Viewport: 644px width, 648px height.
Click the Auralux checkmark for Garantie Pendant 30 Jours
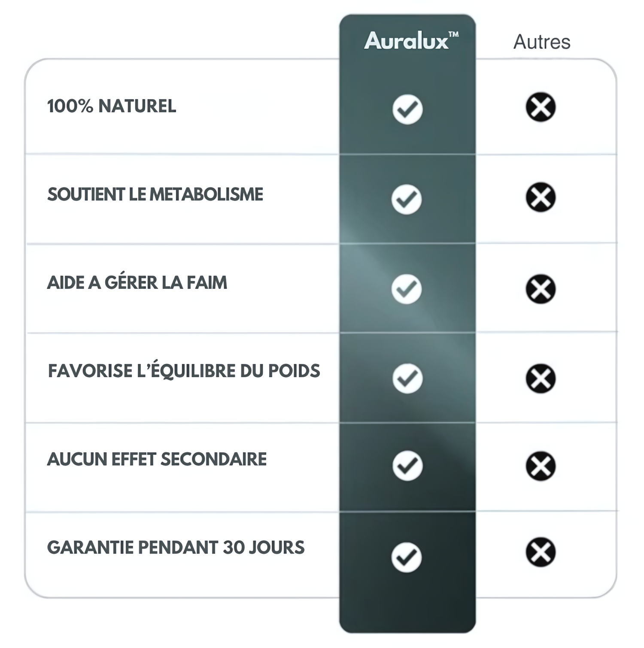point(407,557)
